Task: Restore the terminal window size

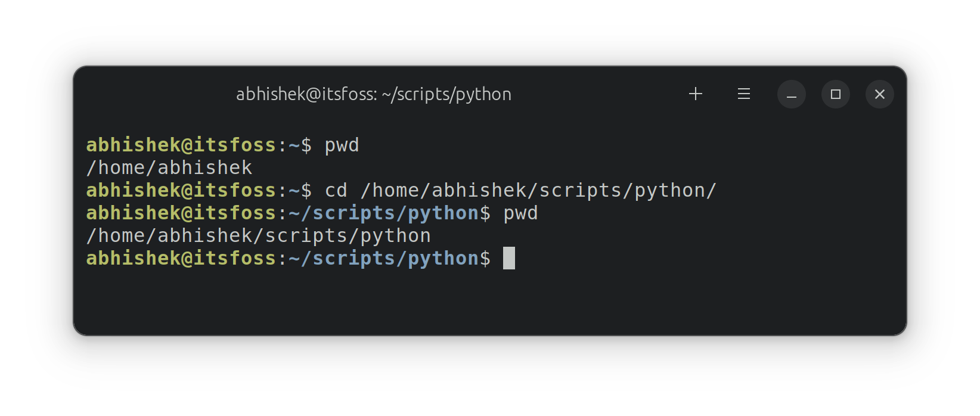Action: tap(835, 94)
